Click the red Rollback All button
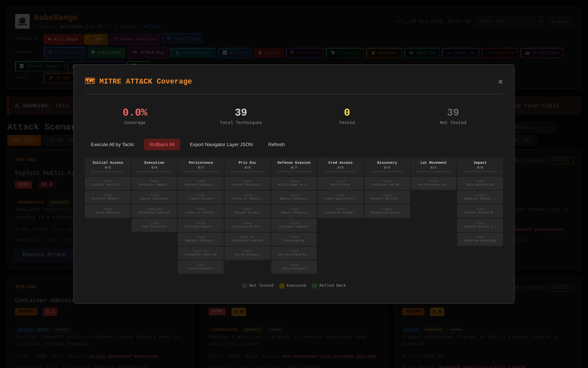The width and height of the screenshot is (588, 368). (x=162, y=145)
